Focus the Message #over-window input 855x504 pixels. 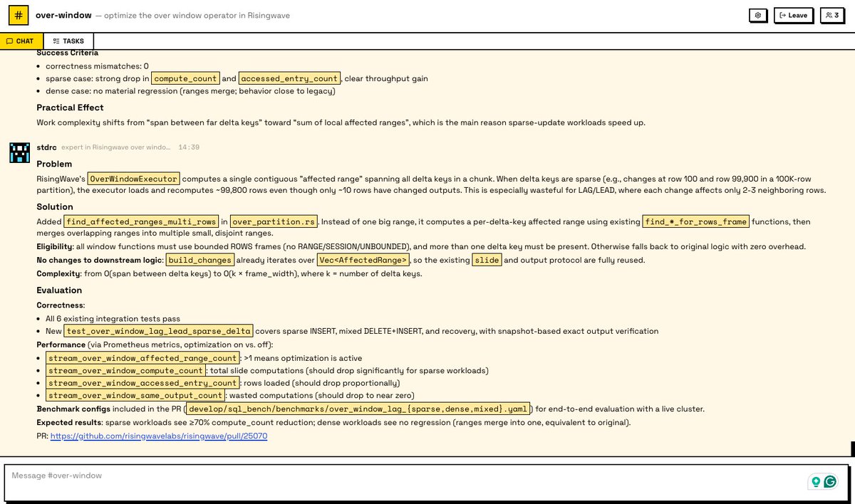coord(425,483)
